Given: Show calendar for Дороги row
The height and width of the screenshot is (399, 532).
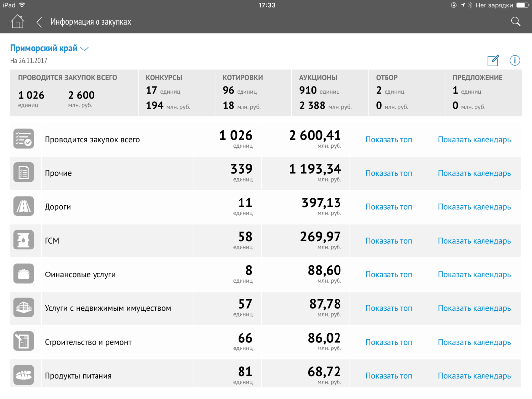Looking at the screenshot, I should (474, 207).
